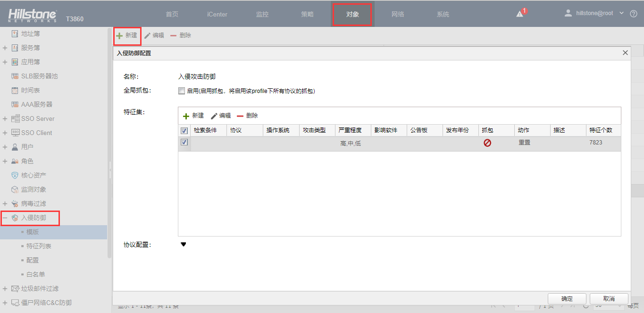The width and height of the screenshot is (644, 313).
Task: Click the sidebar collapse splitter handle
Action: tap(110, 170)
